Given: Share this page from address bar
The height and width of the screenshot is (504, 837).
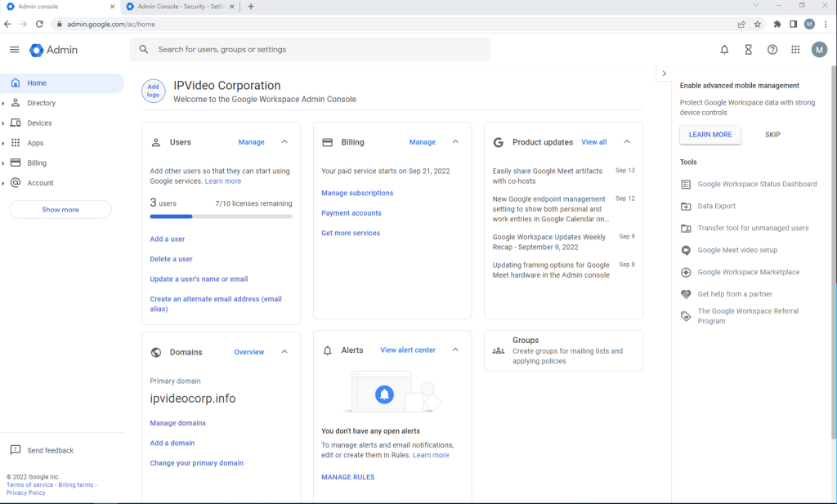Looking at the screenshot, I should [x=741, y=24].
